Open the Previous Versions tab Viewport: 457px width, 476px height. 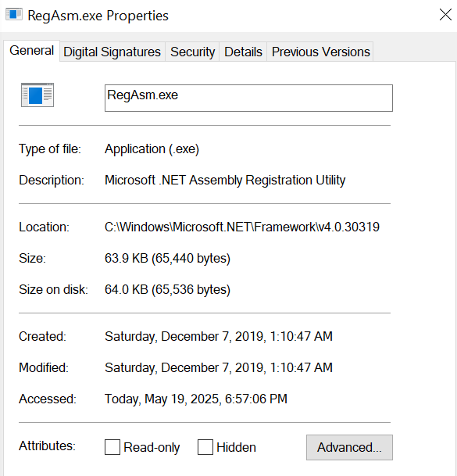(x=320, y=52)
